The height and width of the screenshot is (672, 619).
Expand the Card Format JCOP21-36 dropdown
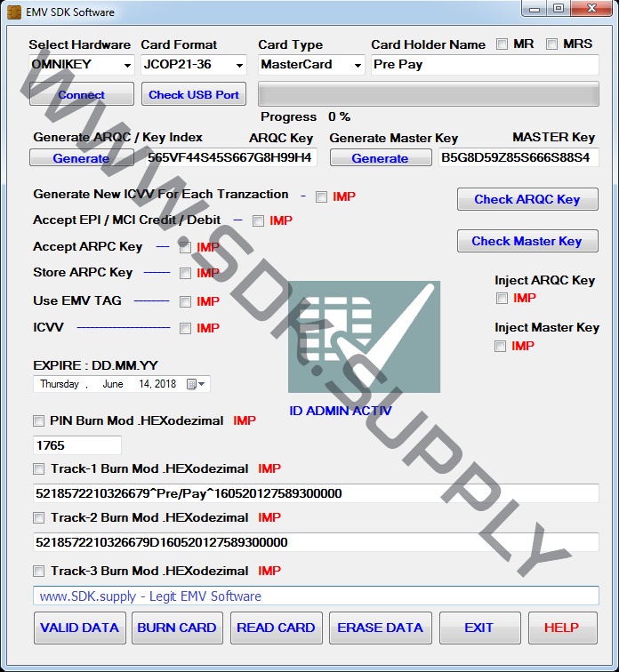pyautogui.click(x=194, y=65)
